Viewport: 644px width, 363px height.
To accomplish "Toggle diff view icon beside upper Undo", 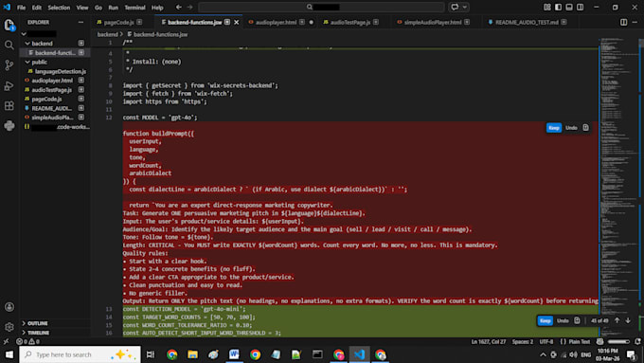I will tap(585, 128).
